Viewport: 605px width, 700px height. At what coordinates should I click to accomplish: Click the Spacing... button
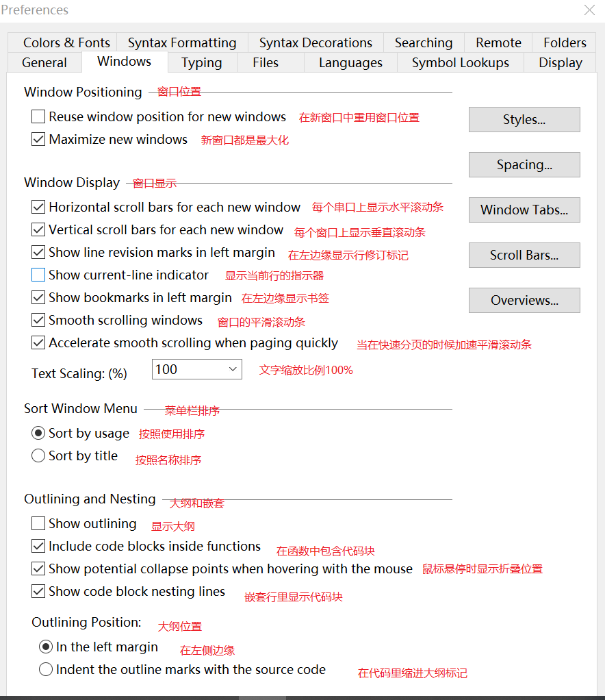(x=524, y=165)
